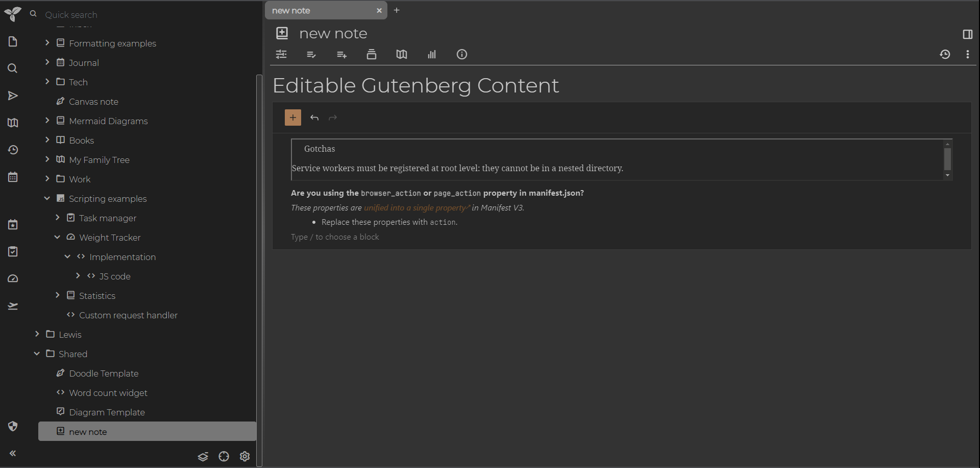Select the Jump to note icon

12,96
